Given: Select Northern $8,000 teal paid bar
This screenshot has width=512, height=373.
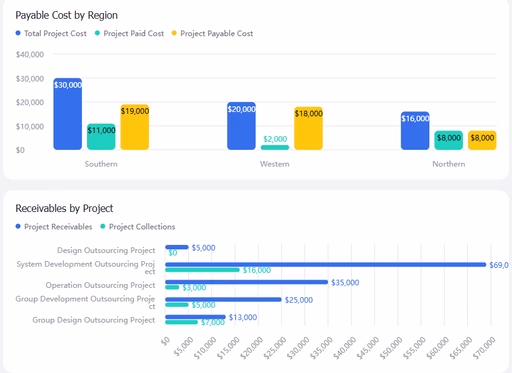Looking at the screenshot, I should click(x=449, y=140).
